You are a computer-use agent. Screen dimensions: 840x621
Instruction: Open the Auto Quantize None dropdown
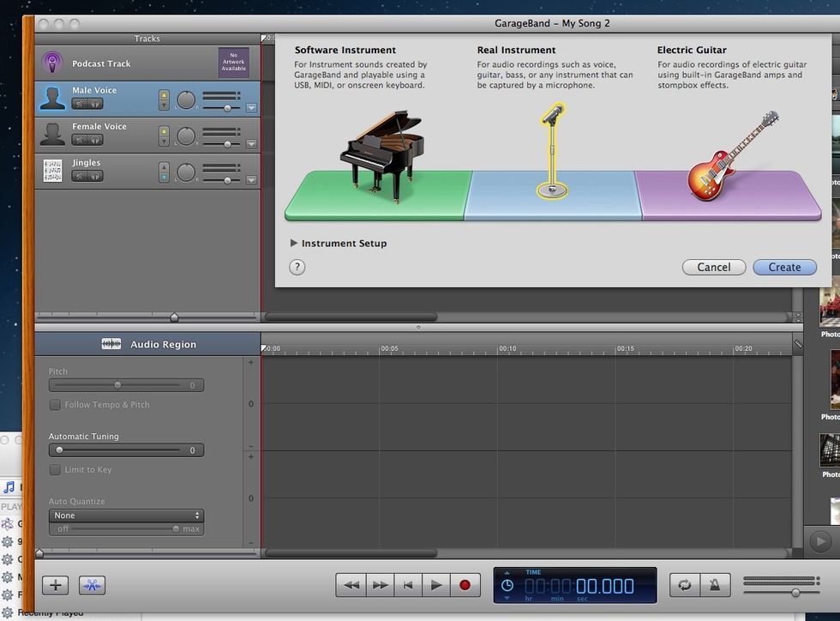coord(126,515)
